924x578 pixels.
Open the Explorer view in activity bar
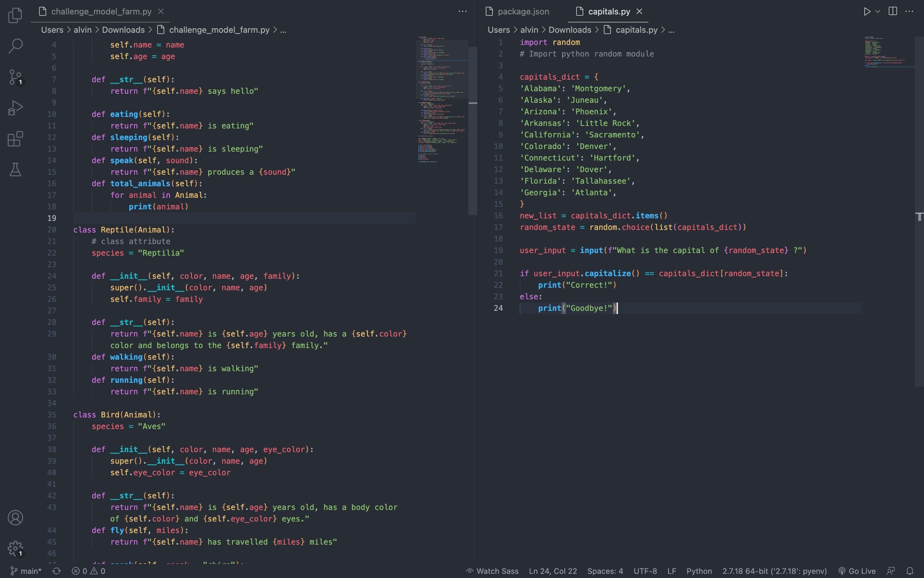click(x=15, y=15)
